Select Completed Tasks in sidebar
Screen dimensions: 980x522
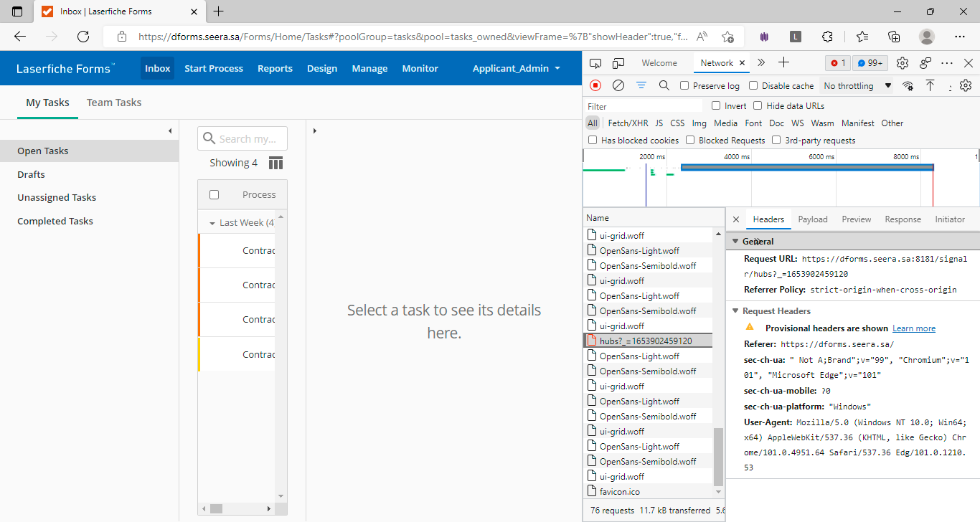pyautogui.click(x=55, y=221)
